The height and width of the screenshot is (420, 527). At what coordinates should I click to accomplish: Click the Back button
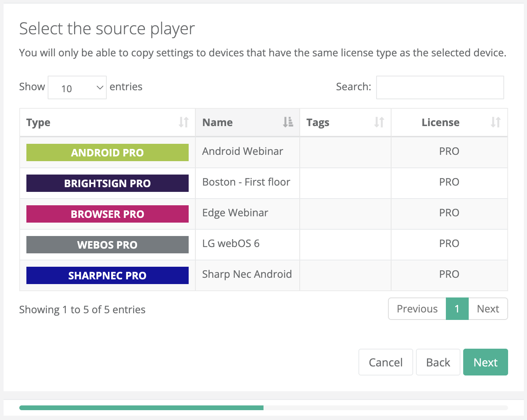click(x=438, y=362)
